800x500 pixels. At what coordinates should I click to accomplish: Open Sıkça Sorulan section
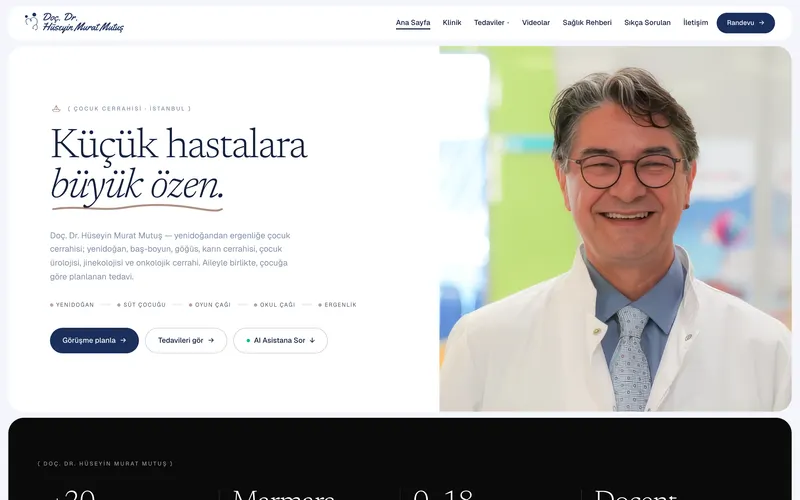[647, 23]
